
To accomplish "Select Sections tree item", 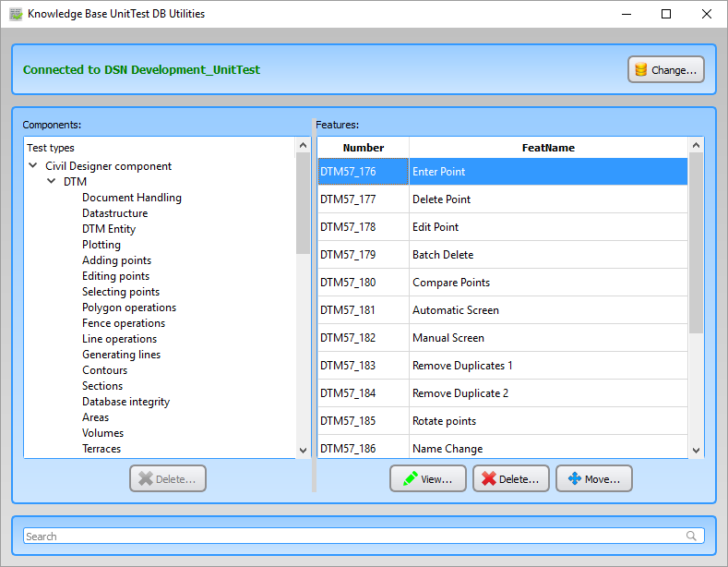I will (102, 386).
